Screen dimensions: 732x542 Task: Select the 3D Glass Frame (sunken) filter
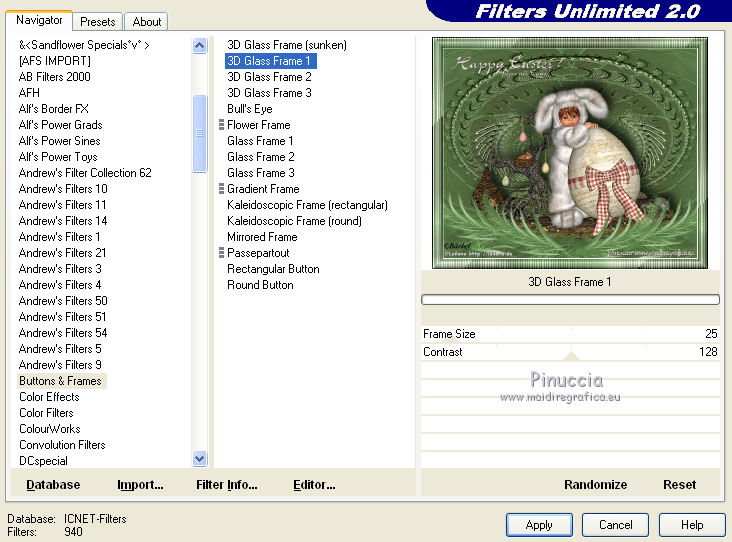287,45
